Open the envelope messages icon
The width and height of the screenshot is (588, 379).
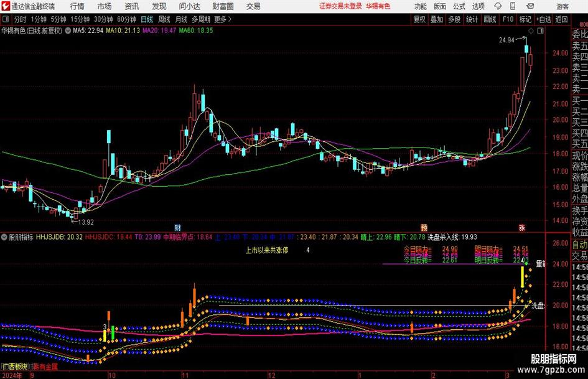click(x=530, y=6)
